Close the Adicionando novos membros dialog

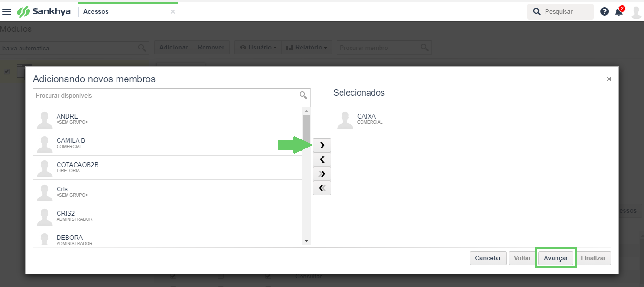(609, 79)
